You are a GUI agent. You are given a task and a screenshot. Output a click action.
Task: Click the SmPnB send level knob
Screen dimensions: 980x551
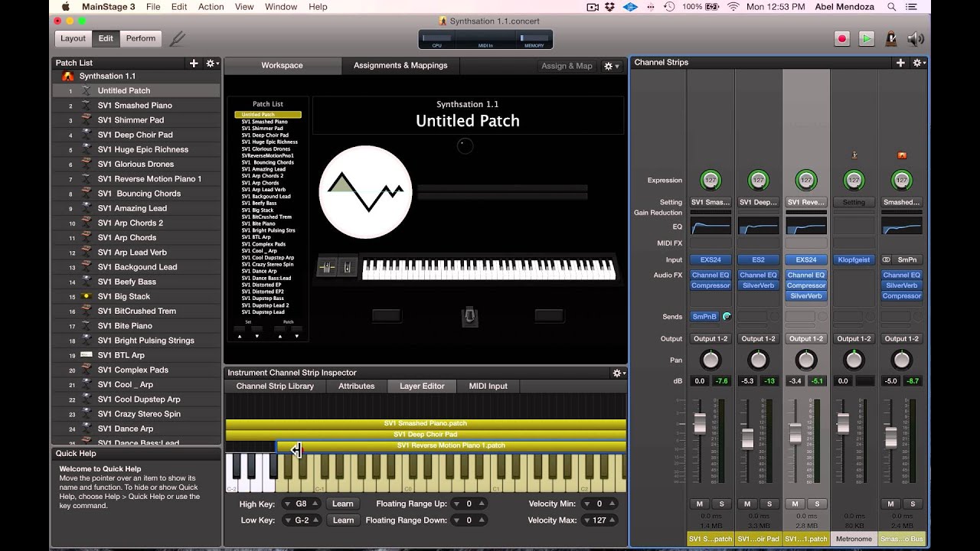coord(727,316)
